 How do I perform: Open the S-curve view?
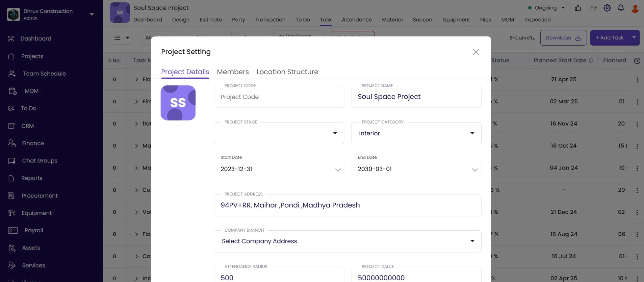(522, 38)
